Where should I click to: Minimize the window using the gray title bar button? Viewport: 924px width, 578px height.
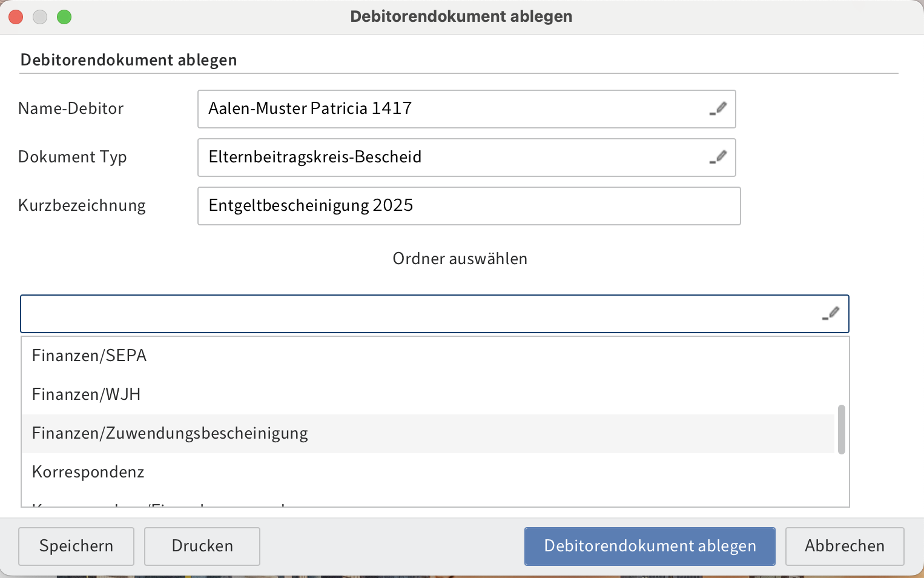click(40, 17)
